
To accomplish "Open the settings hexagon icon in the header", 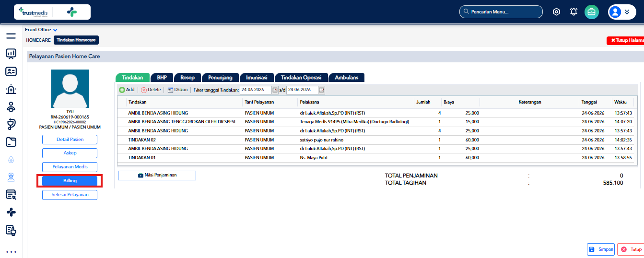I will coord(556,12).
